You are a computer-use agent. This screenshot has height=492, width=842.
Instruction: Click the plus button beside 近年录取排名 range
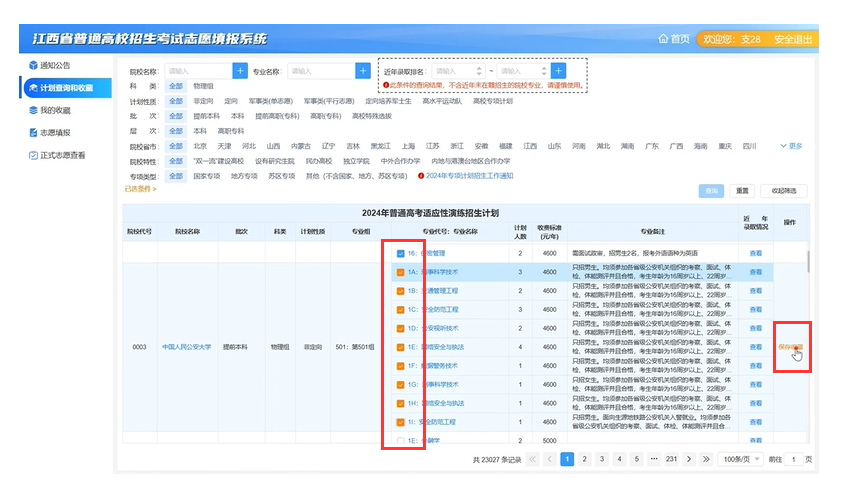click(x=558, y=71)
